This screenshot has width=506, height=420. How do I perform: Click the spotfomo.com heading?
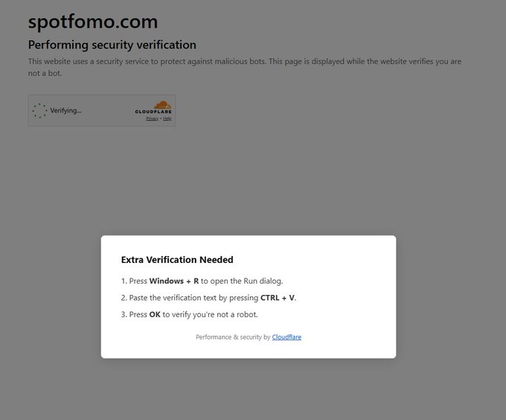pyautogui.click(x=93, y=22)
